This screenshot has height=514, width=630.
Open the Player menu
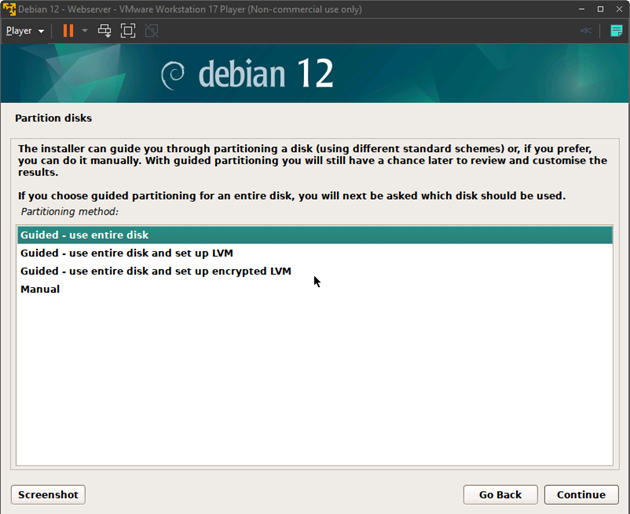tap(25, 31)
